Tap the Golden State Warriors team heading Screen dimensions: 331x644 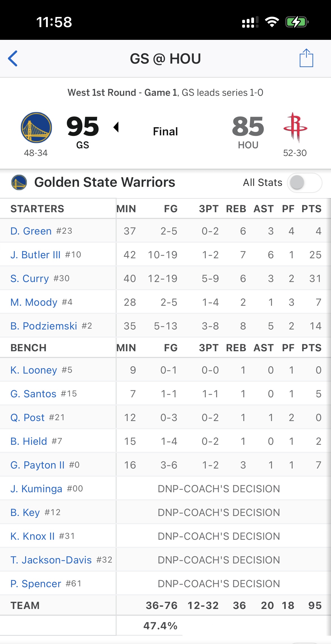[105, 182]
